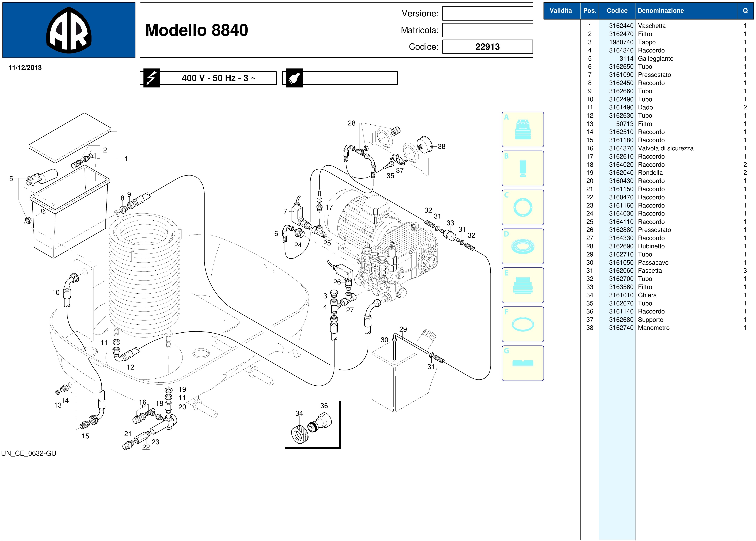Click the Manometro entry in parts list
756x541 pixels.
coord(653,328)
